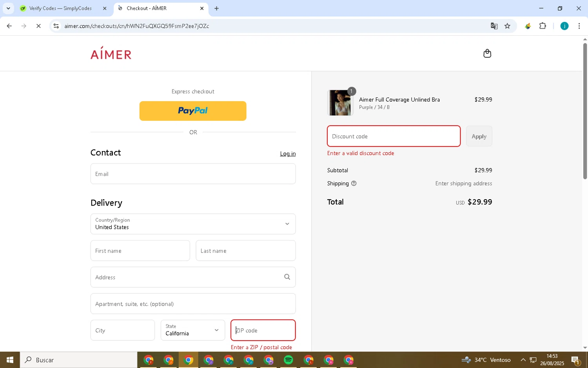The height and width of the screenshot is (368, 588).
Task: Click the Google Translate icon in address bar
Action: click(494, 26)
